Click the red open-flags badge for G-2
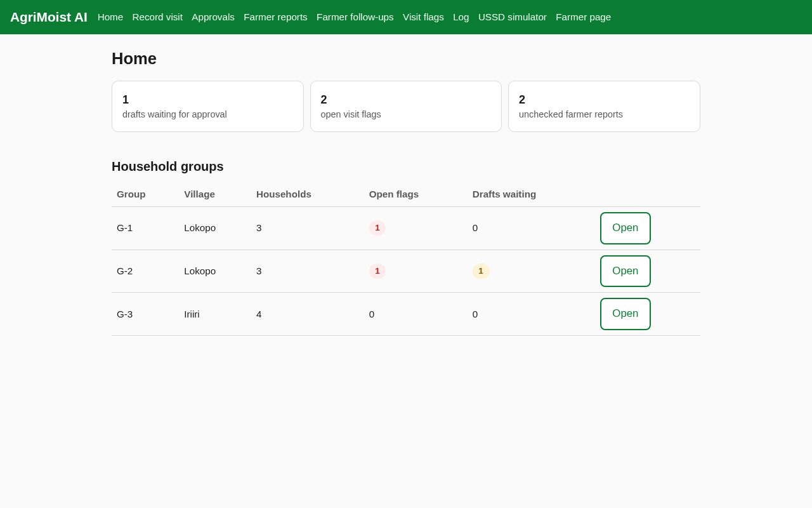812x508 pixels. point(377,271)
